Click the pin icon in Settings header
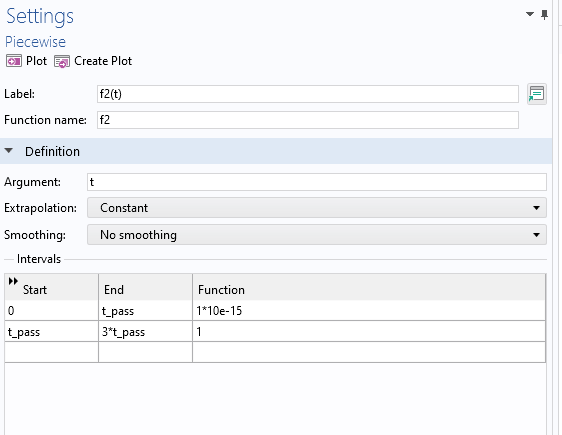562x435 pixels. click(544, 15)
